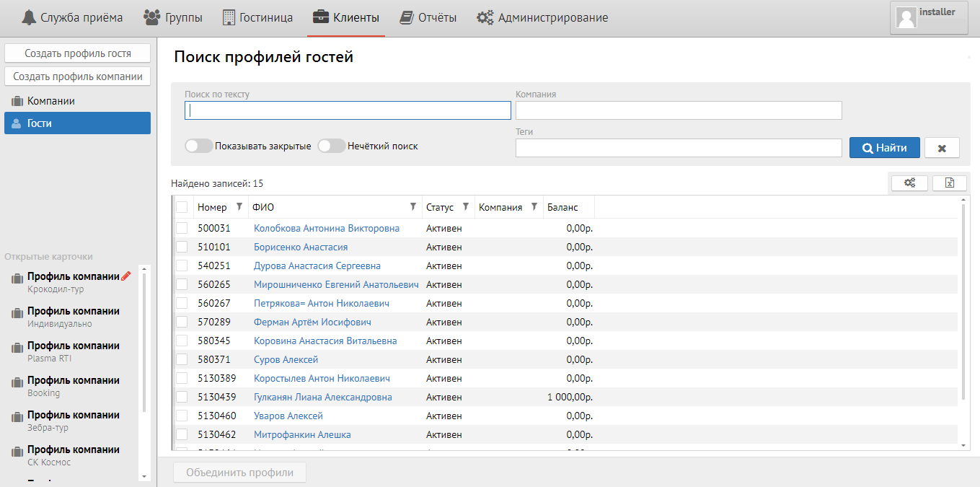The image size is (980, 487).
Task: Export results with the Excel icon
Action: coord(949,183)
